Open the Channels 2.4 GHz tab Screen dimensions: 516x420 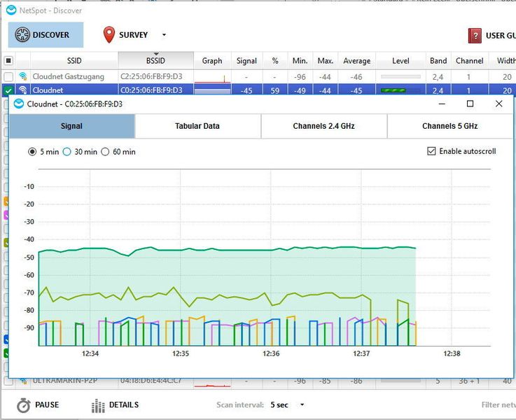pos(323,126)
